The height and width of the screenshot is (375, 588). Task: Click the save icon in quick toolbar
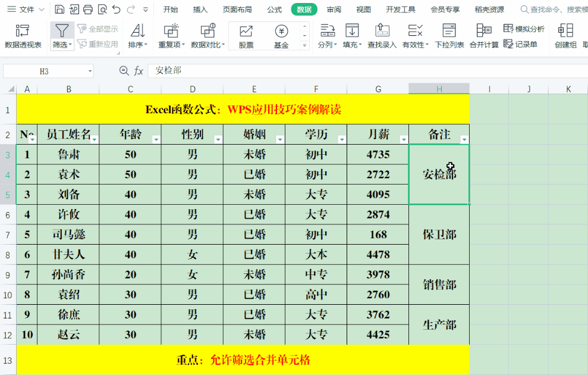(x=59, y=10)
